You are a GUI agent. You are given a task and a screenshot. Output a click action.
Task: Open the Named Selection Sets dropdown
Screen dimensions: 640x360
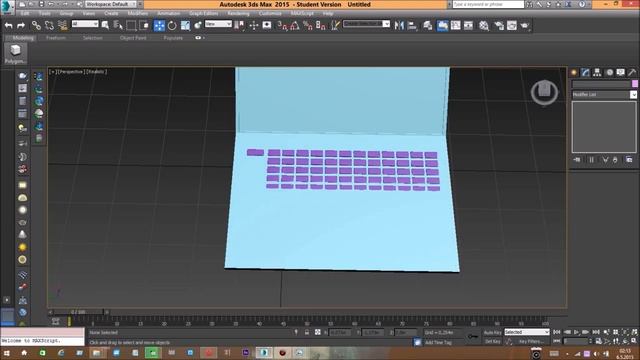(x=367, y=24)
